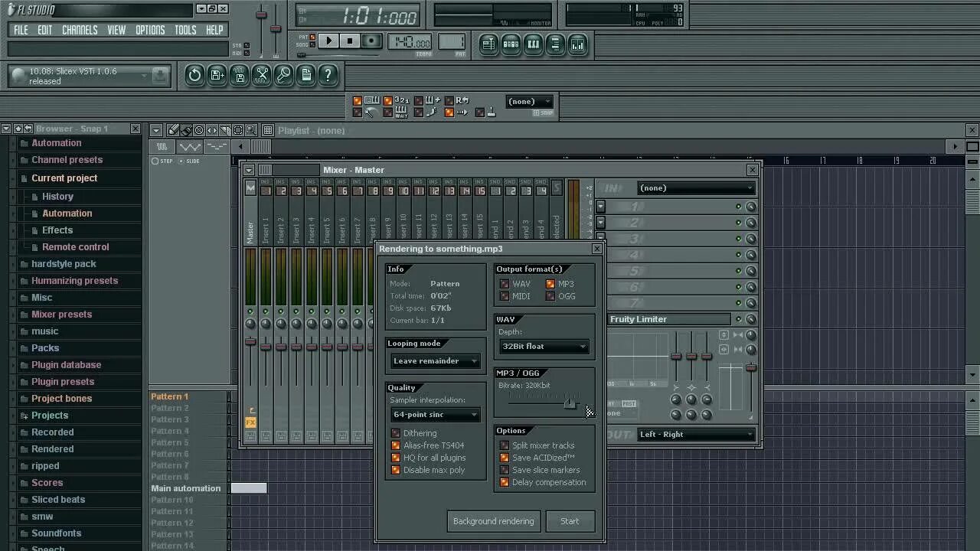
Task: Open the FILE menu
Action: pyautogui.click(x=21, y=30)
